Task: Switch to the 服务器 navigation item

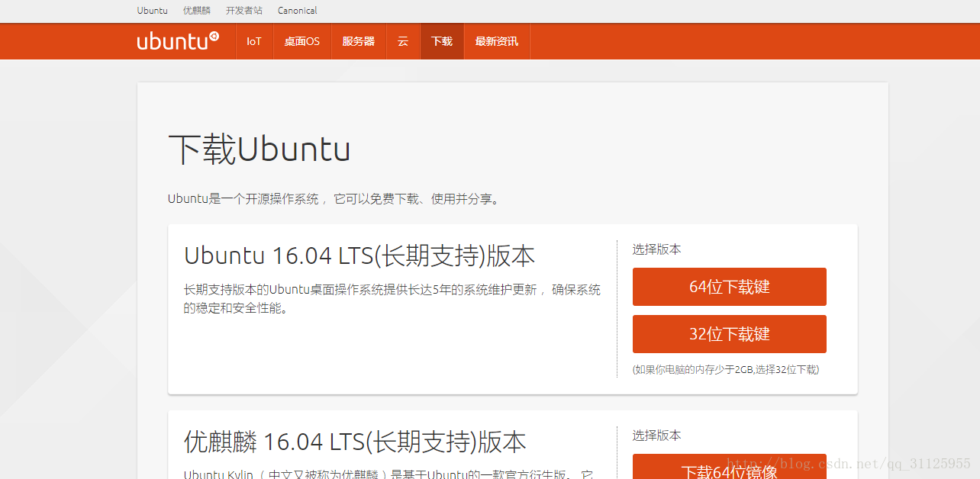Action: pyautogui.click(x=359, y=41)
